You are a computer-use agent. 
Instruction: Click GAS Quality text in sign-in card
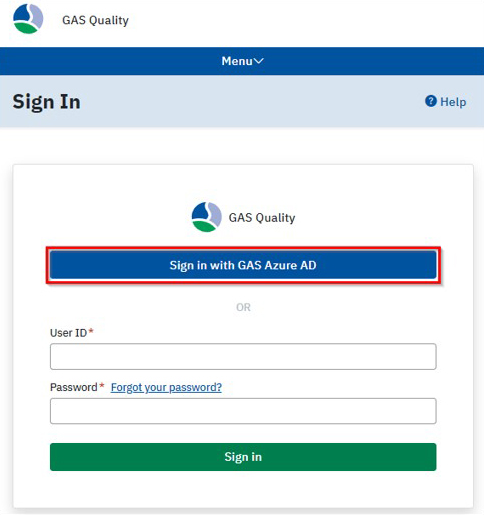coord(262,218)
